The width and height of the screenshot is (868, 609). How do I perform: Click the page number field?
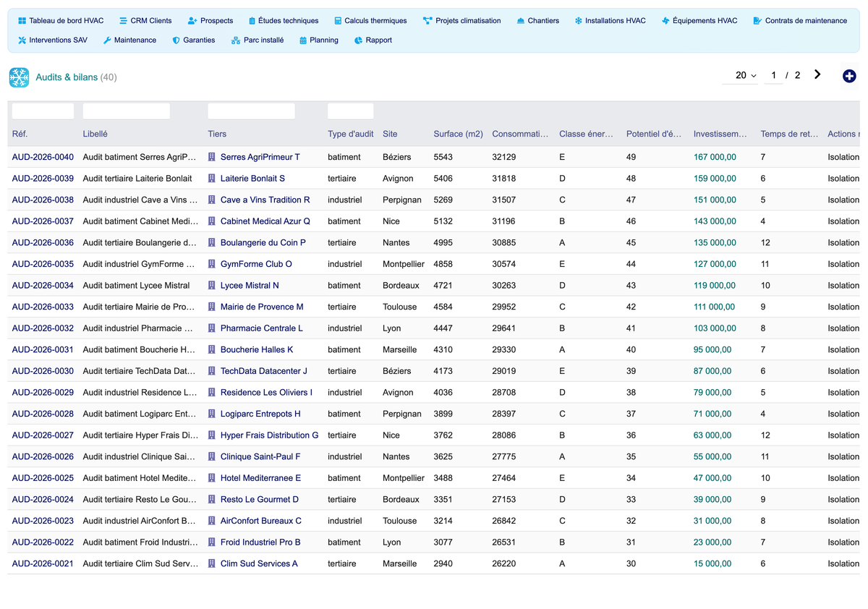[773, 75]
